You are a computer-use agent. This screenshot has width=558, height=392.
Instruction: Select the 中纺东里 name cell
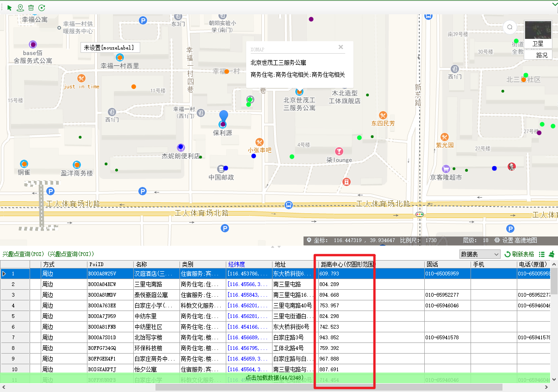click(x=156, y=316)
